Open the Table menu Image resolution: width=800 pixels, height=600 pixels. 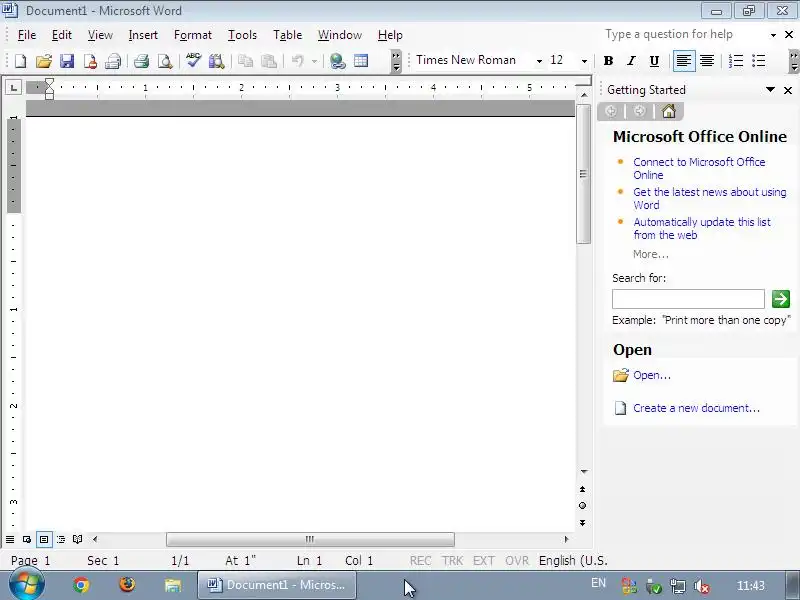point(287,35)
